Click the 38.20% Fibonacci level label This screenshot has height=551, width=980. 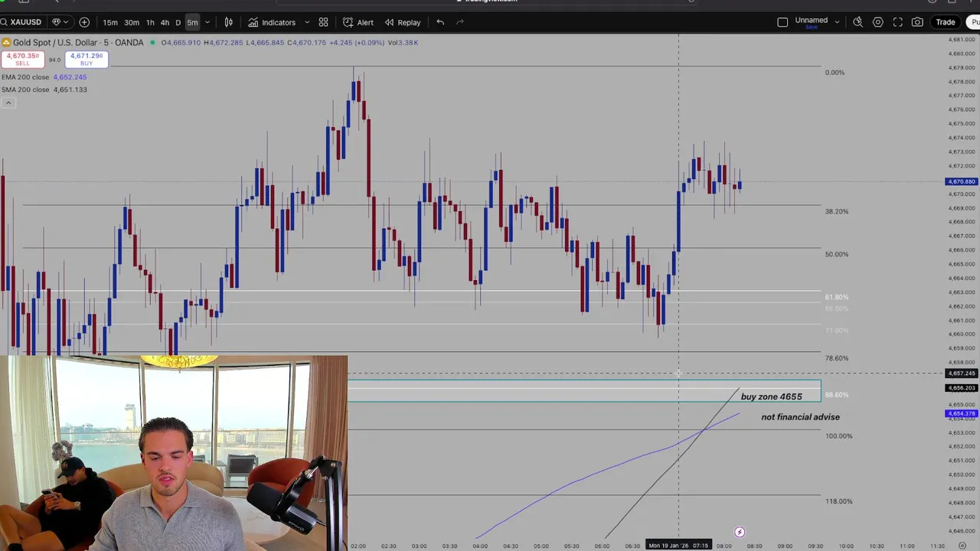(x=836, y=211)
